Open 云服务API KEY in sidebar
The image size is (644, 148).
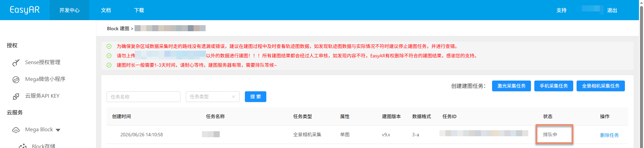(x=42, y=96)
